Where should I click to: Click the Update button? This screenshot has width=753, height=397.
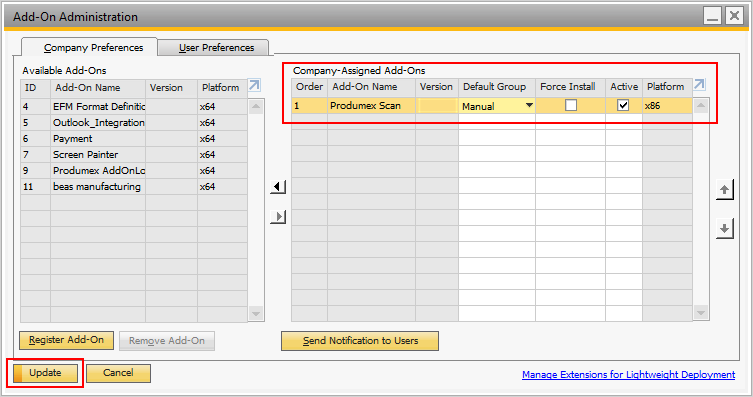pos(45,373)
